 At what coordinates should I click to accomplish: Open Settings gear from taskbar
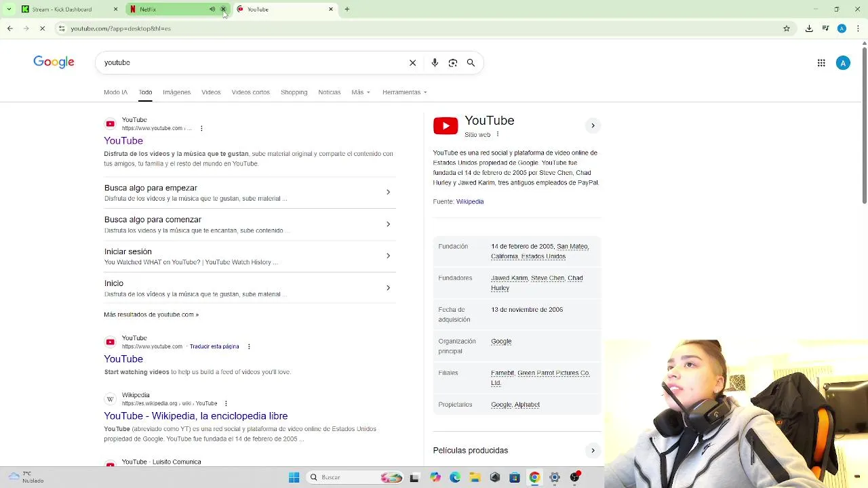[x=555, y=477]
